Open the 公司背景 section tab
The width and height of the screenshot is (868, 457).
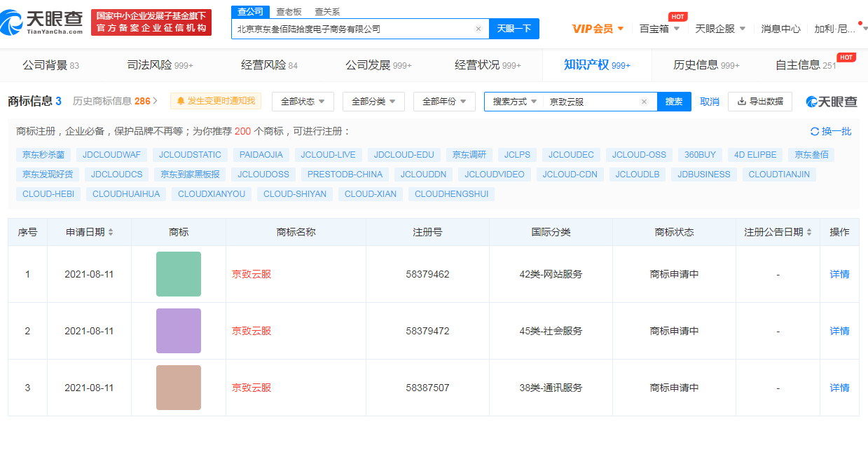[50, 65]
